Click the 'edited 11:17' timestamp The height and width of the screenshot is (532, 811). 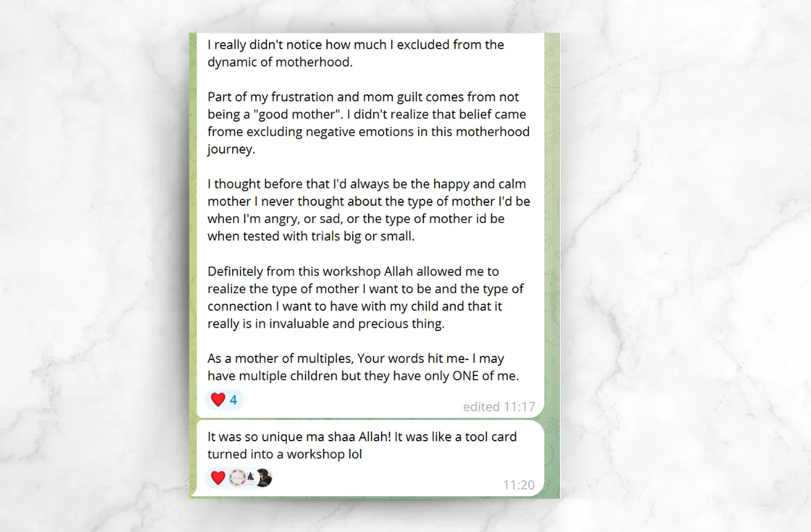[498, 407]
